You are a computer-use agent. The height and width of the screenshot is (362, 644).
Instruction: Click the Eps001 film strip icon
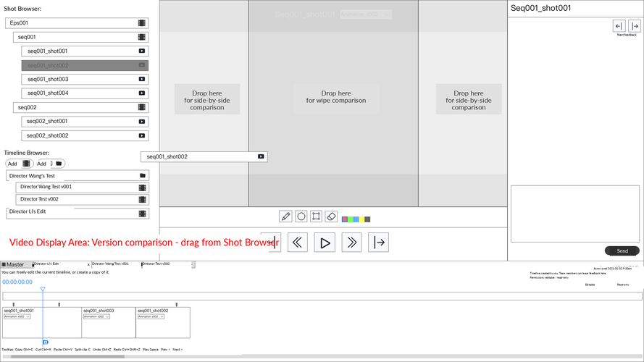[x=142, y=23]
